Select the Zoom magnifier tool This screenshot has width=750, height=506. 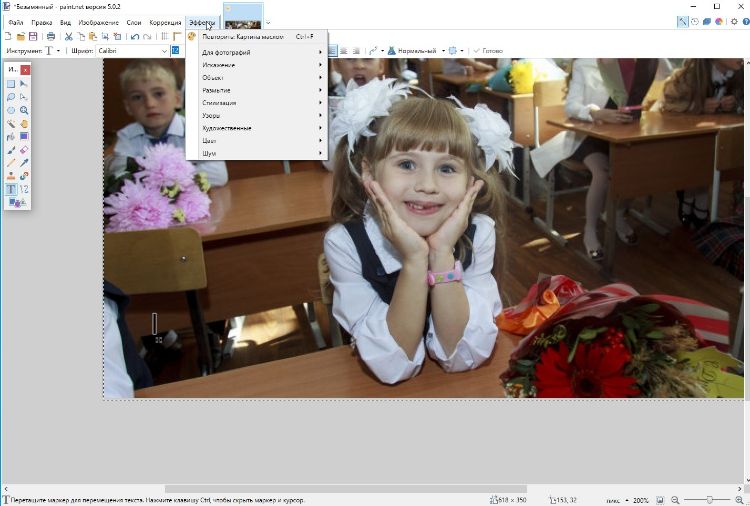click(x=24, y=110)
